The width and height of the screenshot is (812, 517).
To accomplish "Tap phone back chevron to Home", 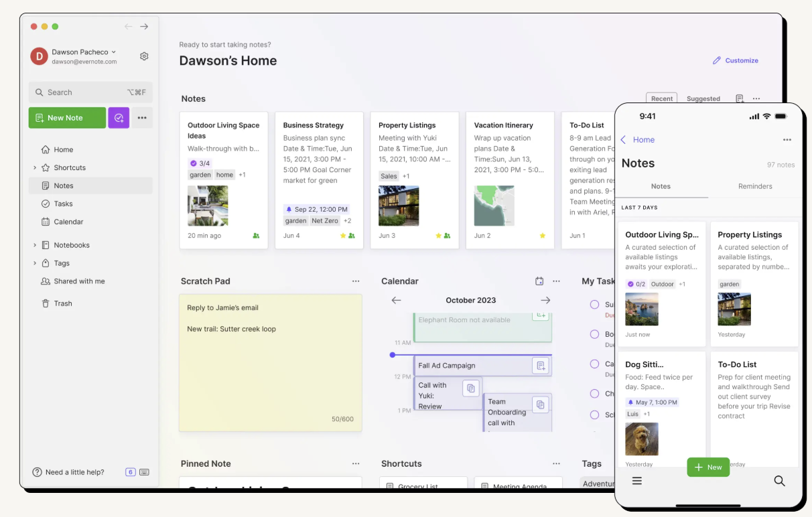I will (x=624, y=140).
